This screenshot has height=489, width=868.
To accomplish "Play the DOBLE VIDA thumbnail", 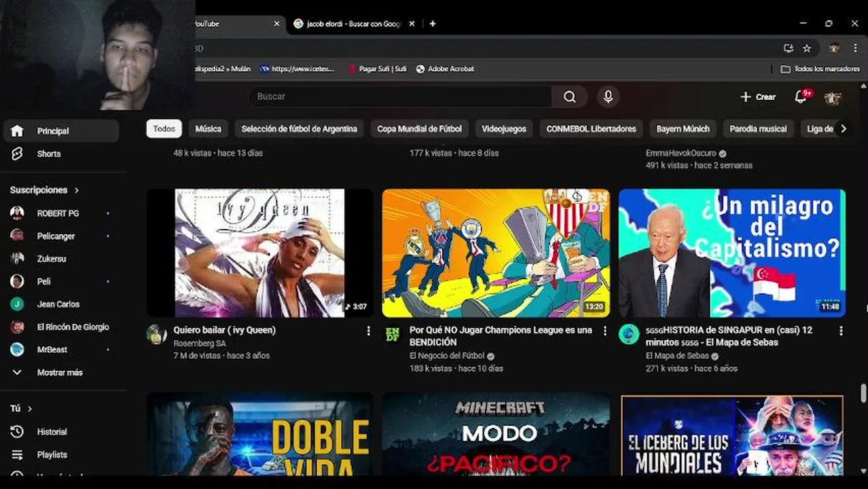I will [260, 435].
